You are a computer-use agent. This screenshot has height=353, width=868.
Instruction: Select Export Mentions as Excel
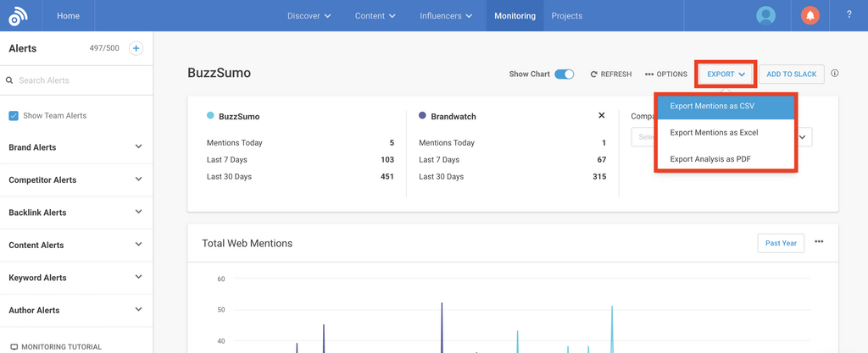pyautogui.click(x=714, y=133)
